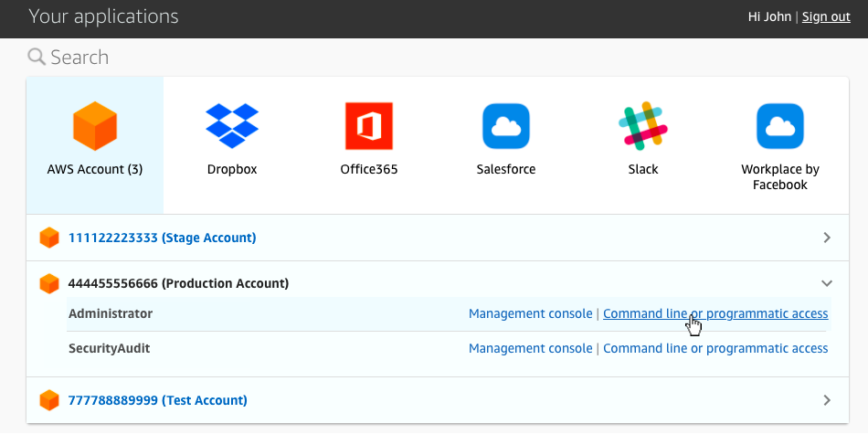Launch the Dropbox application icon
This screenshot has width=868, height=434.
tap(232, 126)
